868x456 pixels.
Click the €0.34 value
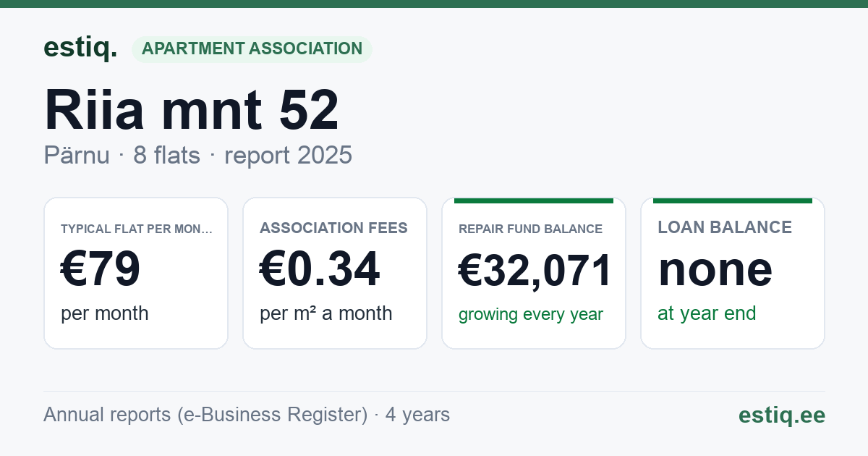pyautogui.click(x=320, y=270)
